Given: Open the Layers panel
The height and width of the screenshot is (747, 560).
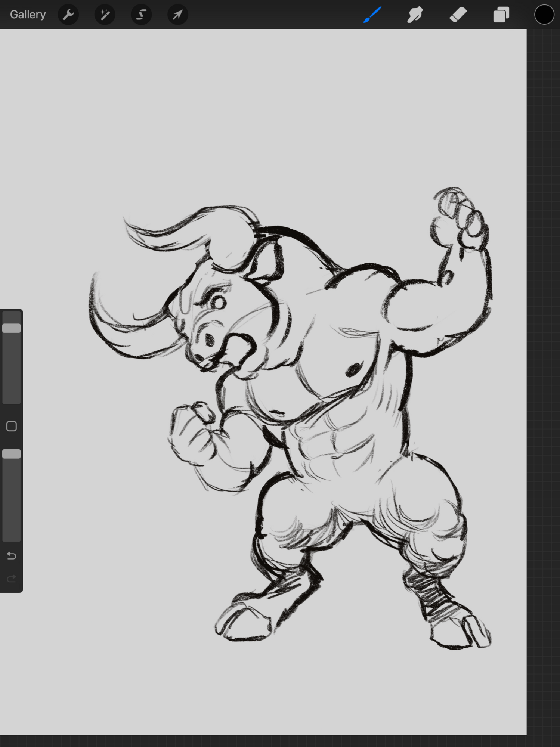Looking at the screenshot, I should (x=501, y=15).
